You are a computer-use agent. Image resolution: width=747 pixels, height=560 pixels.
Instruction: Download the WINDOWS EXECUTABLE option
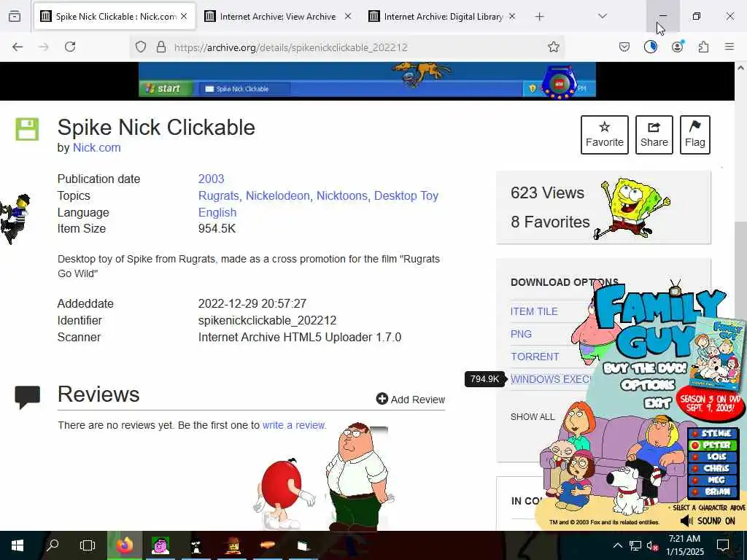coord(550,379)
